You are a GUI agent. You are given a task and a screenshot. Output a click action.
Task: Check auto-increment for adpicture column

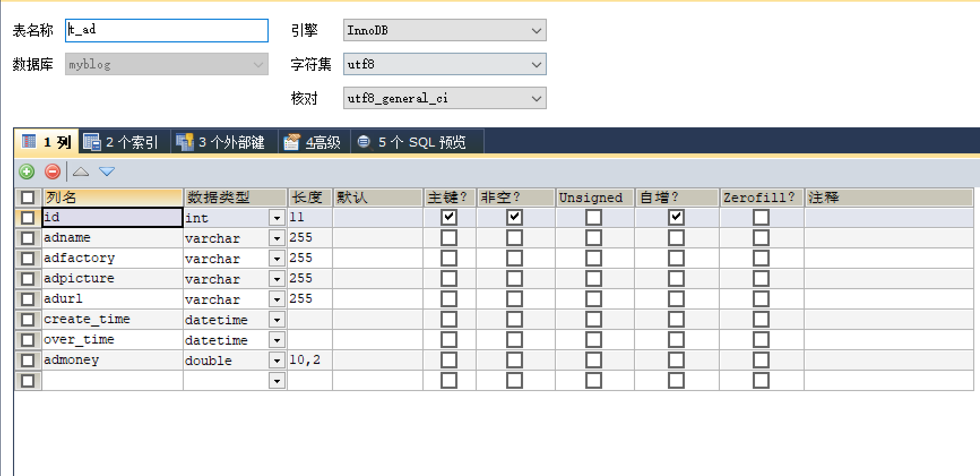pos(676,278)
